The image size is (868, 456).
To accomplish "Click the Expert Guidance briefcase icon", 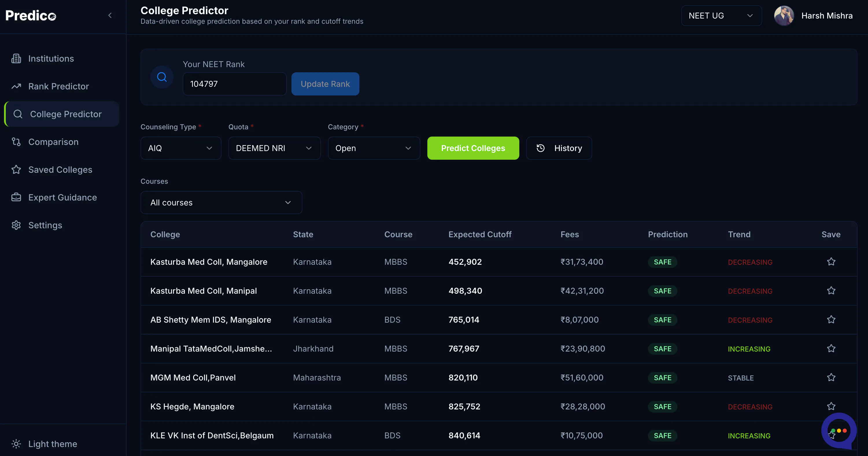I will click(16, 197).
